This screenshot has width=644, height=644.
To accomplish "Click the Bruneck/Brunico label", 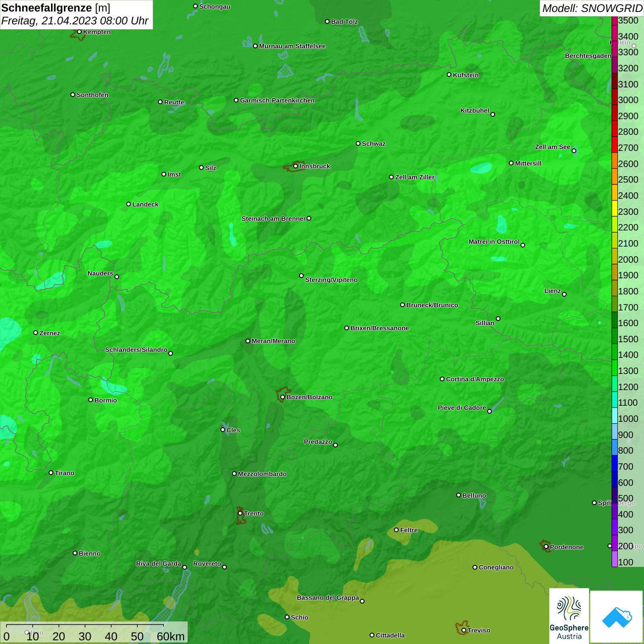I will (x=432, y=305).
